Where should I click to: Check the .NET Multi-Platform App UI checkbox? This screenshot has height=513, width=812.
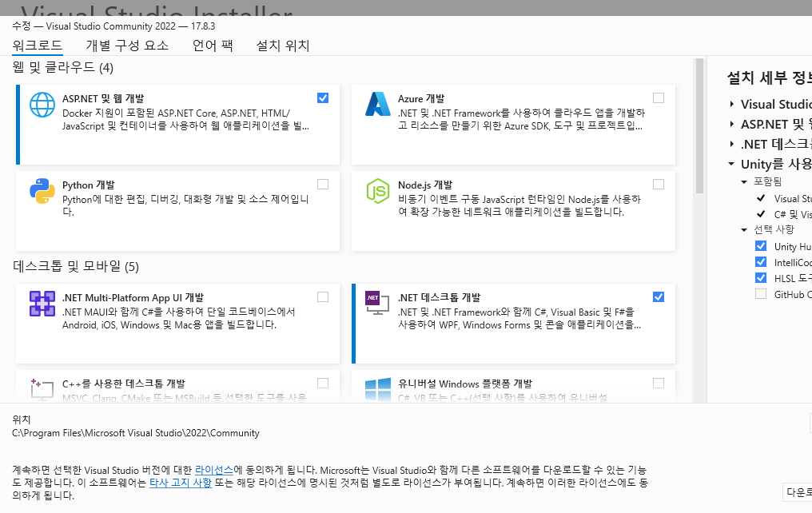click(x=323, y=296)
